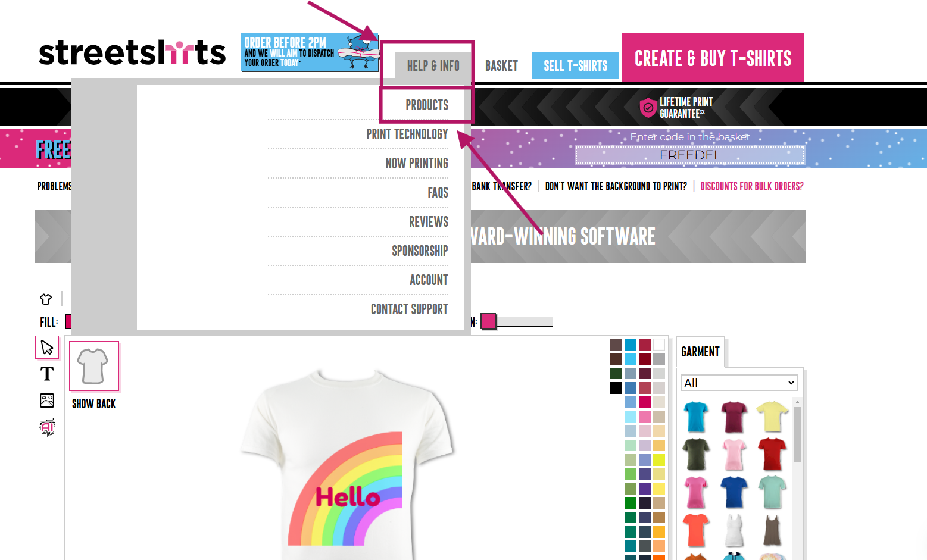
Task: Go to Contact Support
Action: [x=409, y=309]
